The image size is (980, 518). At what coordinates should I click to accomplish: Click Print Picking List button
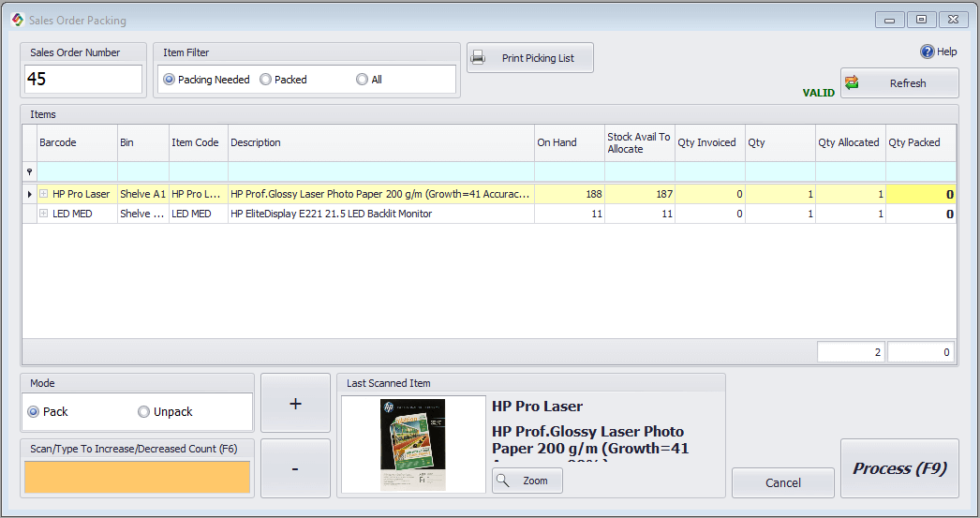click(x=530, y=58)
